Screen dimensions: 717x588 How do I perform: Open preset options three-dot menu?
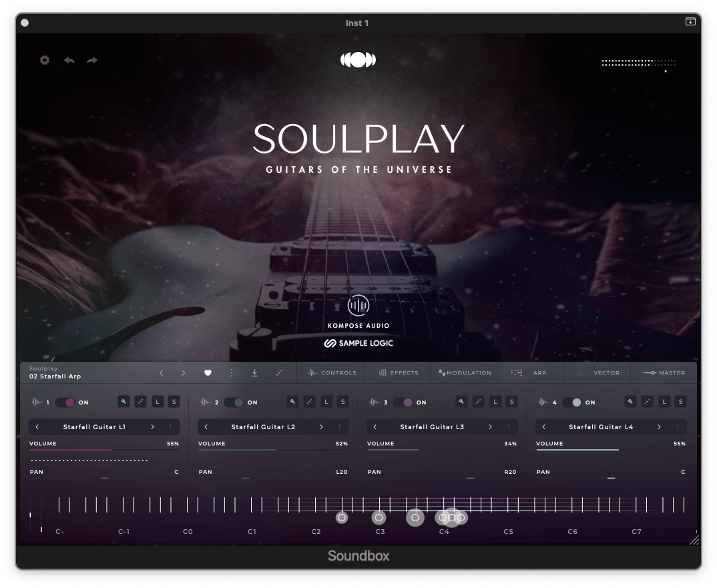tap(232, 372)
